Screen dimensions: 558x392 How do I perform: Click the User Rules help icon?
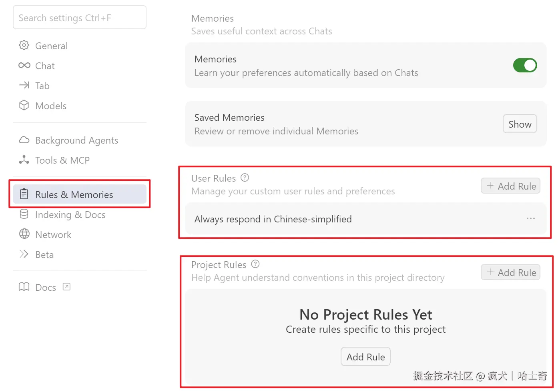(x=245, y=178)
